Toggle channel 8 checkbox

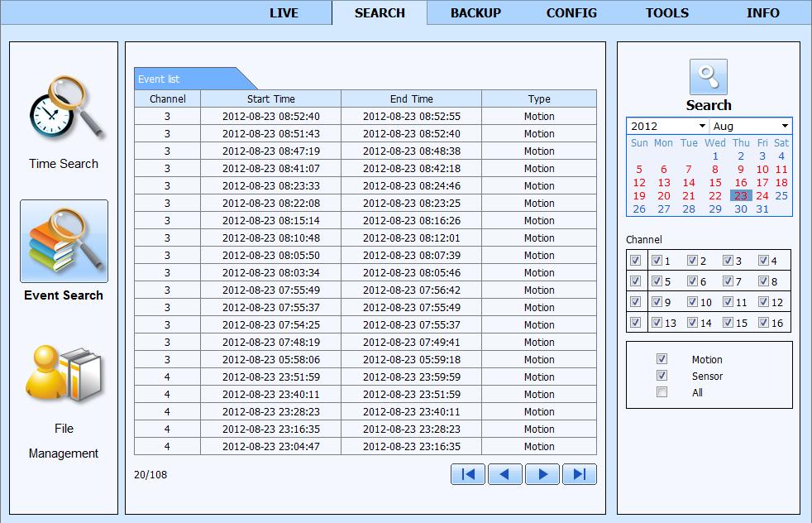[763, 281]
